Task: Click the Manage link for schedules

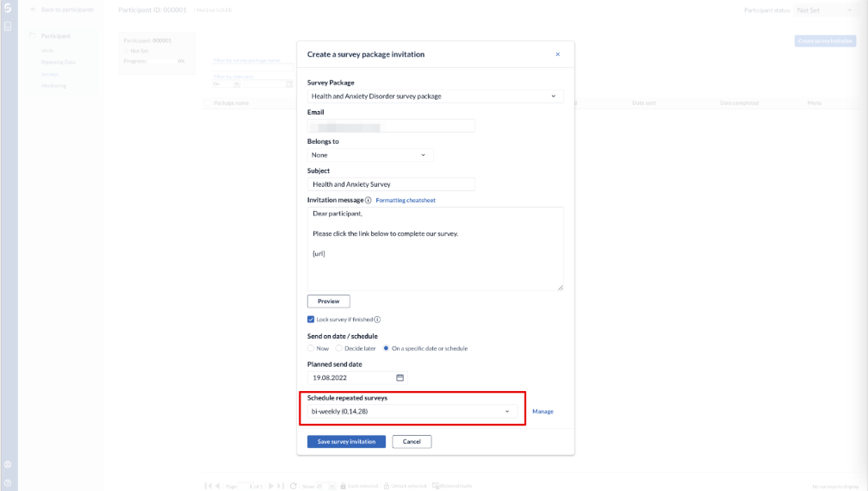Action: click(542, 411)
